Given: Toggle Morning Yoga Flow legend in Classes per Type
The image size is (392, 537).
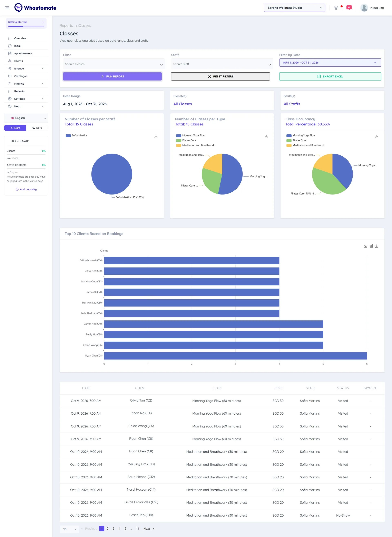Looking at the screenshot, I should pyautogui.click(x=190, y=135).
